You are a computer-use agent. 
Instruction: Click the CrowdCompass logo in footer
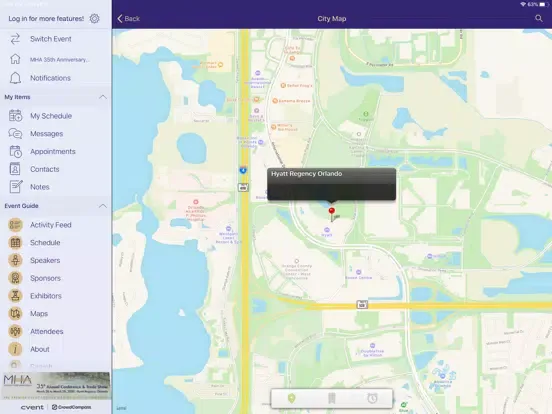71,407
